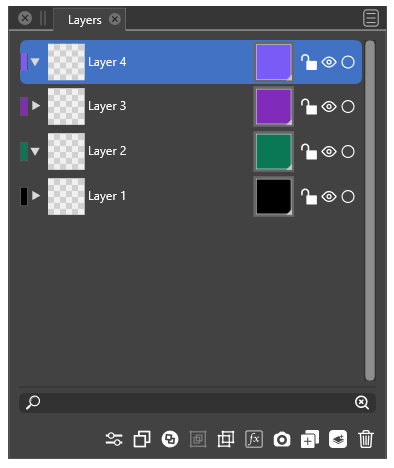Click the new sublayer stack icon

[x=338, y=439]
